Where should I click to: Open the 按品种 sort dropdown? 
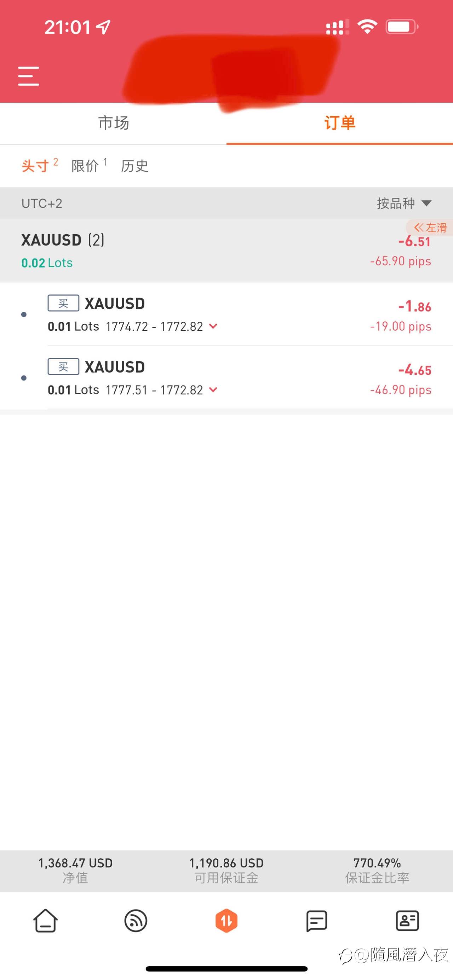point(404,203)
